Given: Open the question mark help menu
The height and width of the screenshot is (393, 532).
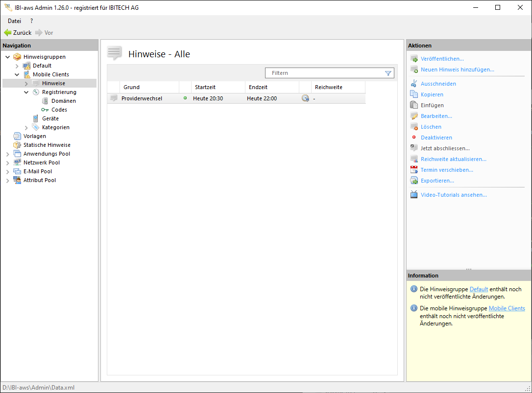Looking at the screenshot, I should (x=32, y=21).
